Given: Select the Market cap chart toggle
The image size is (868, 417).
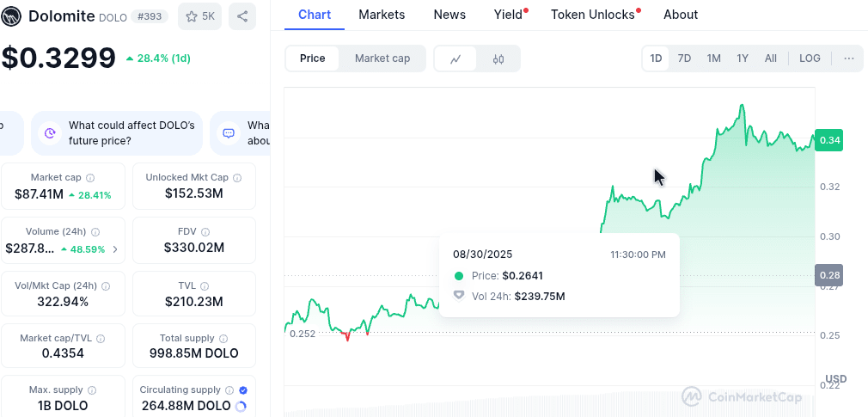Looking at the screenshot, I should coord(382,58).
